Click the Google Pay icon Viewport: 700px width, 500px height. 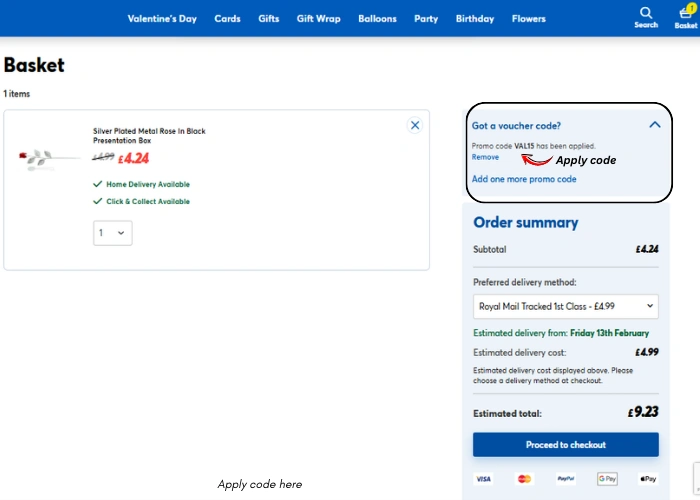click(x=607, y=479)
